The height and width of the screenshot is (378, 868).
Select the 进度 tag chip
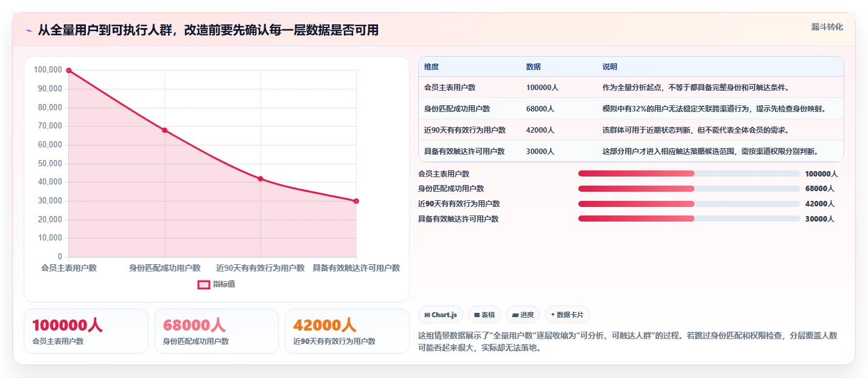[523, 315]
